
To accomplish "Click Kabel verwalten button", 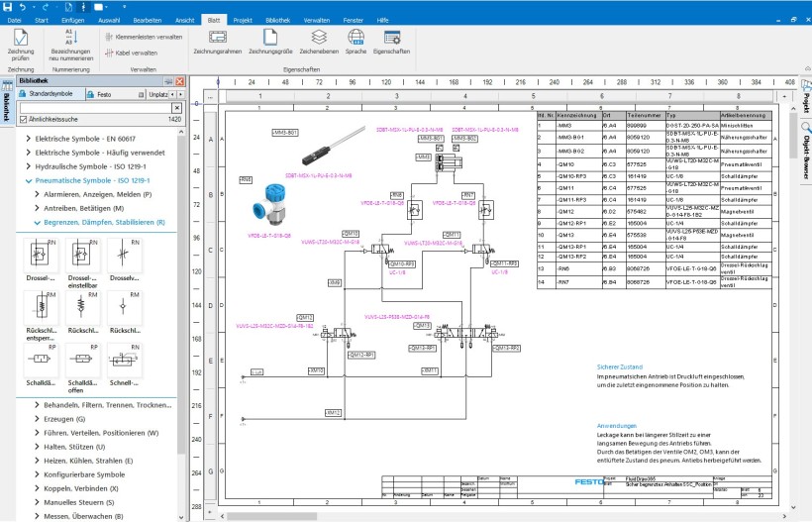I will [131, 52].
